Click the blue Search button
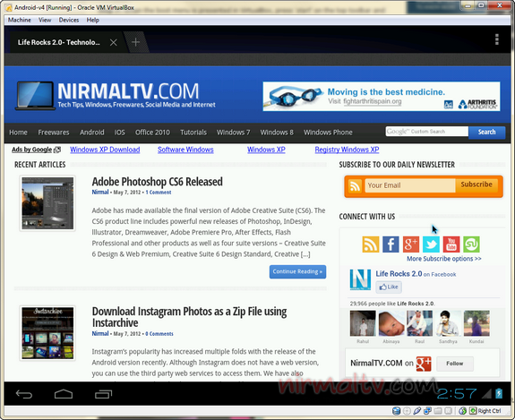This screenshot has width=515, height=420. [x=486, y=132]
